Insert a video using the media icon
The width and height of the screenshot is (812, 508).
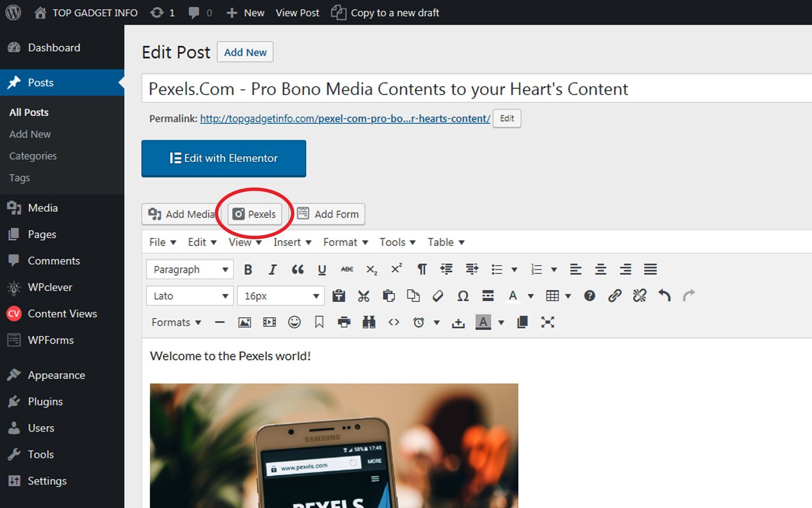coord(269,323)
